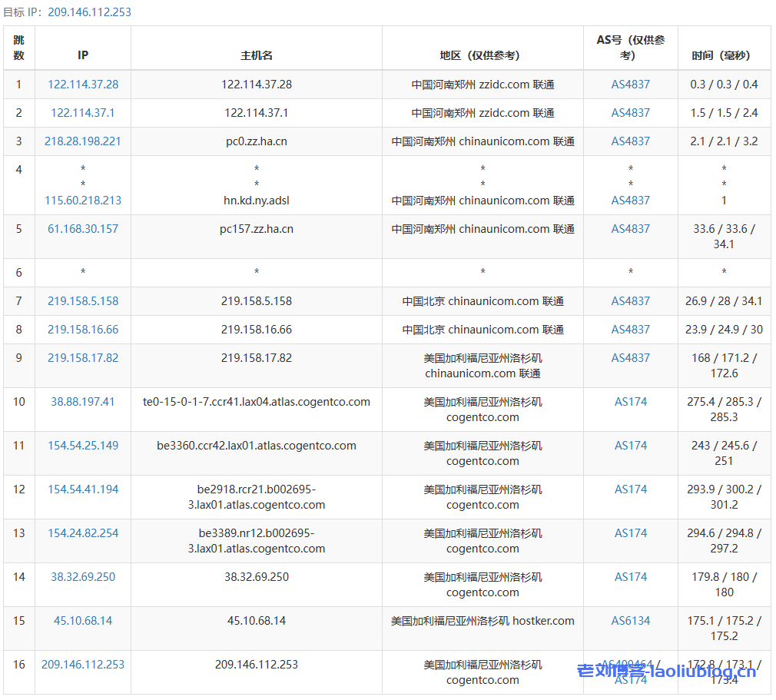The height and width of the screenshot is (700, 776).
Task: Click IP link 122.114.37.28
Action: click(x=83, y=85)
